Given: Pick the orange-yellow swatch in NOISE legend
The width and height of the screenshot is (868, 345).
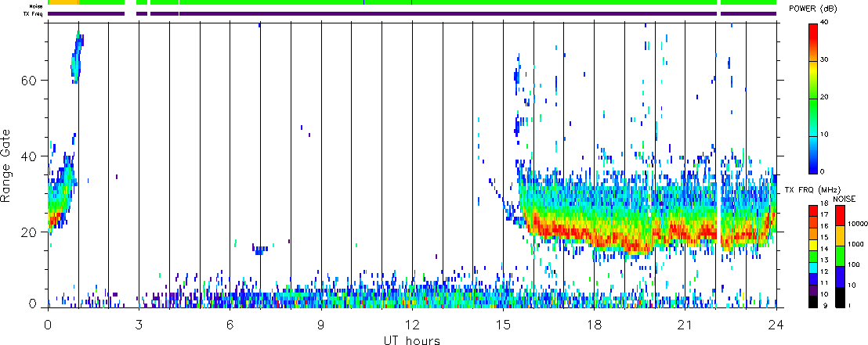Looking at the screenshot, I should tap(840, 236).
